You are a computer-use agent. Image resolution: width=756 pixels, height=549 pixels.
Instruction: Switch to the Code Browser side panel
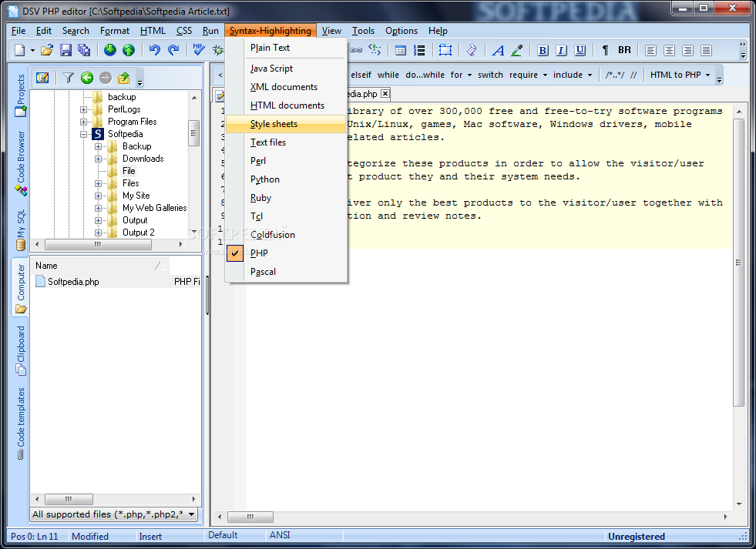tap(20, 163)
